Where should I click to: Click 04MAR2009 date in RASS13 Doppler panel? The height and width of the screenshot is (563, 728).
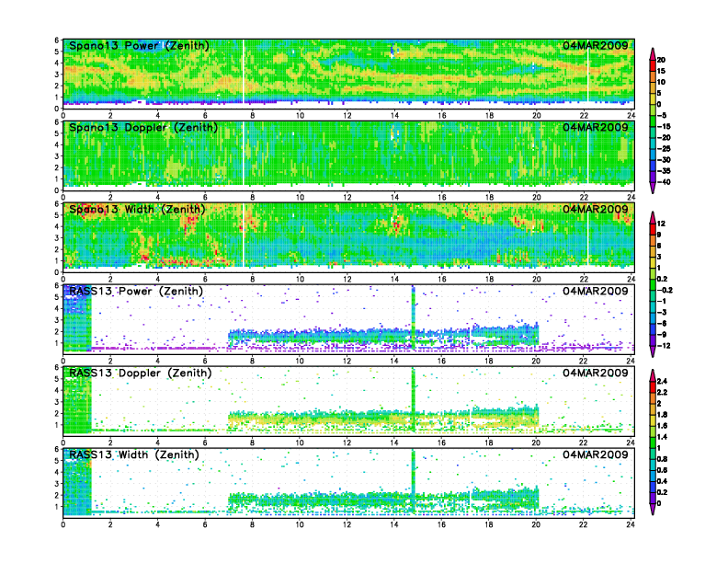(x=596, y=373)
